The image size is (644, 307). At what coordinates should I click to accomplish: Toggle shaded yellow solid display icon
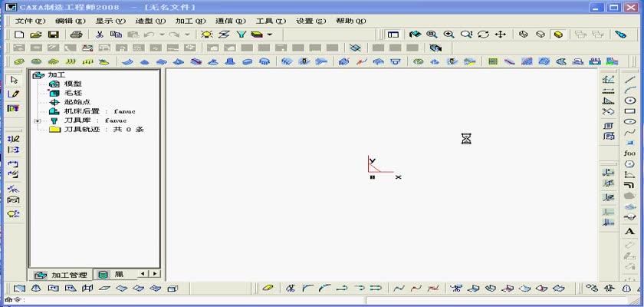click(558, 35)
